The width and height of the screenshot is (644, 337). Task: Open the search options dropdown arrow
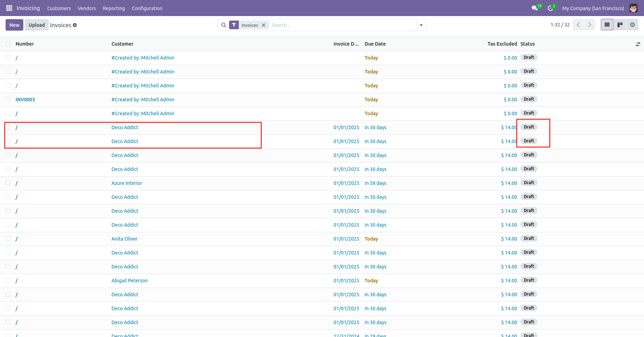(x=421, y=25)
